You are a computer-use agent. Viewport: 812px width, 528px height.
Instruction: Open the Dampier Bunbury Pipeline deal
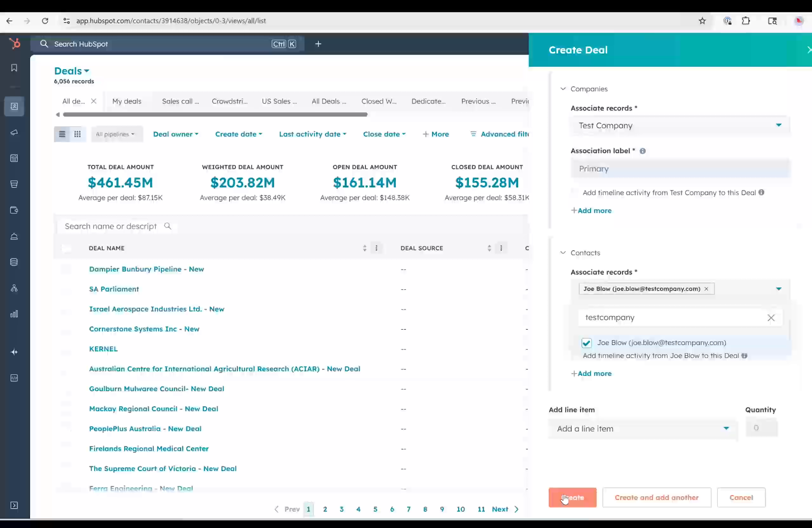(x=146, y=269)
